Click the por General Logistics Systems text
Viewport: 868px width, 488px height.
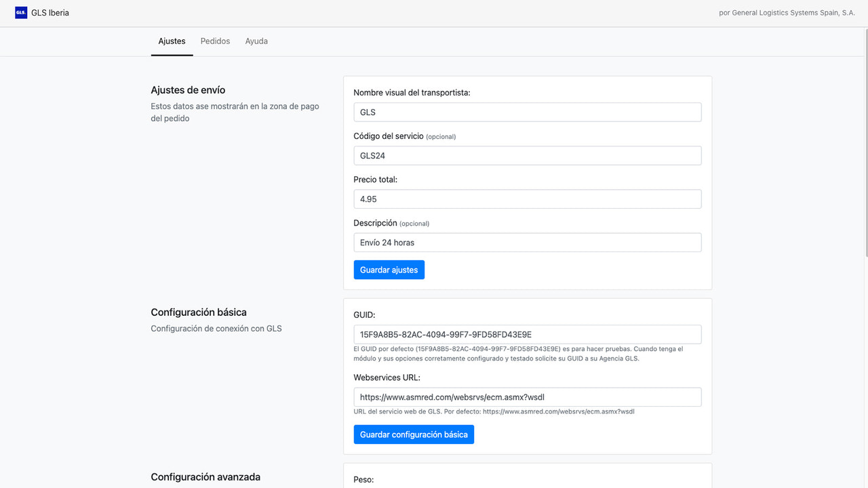click(786, 12)
